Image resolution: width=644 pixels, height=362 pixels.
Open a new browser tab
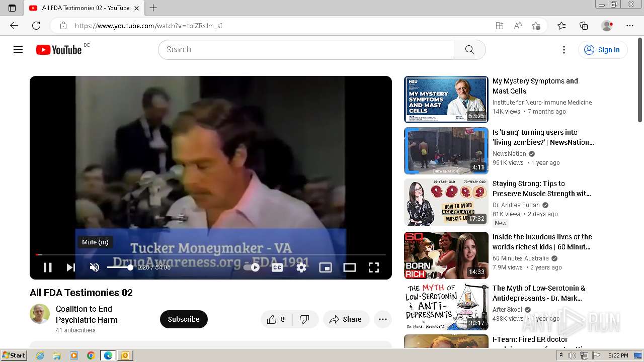pyautogui.click(x=153, y=8)
